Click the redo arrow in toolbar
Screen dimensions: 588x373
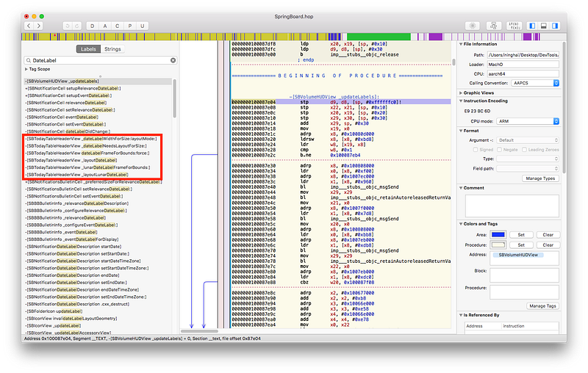77,26
